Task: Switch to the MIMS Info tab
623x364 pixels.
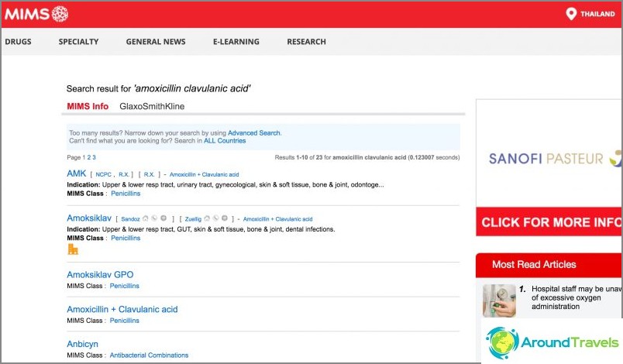Action: click(88, 106)
